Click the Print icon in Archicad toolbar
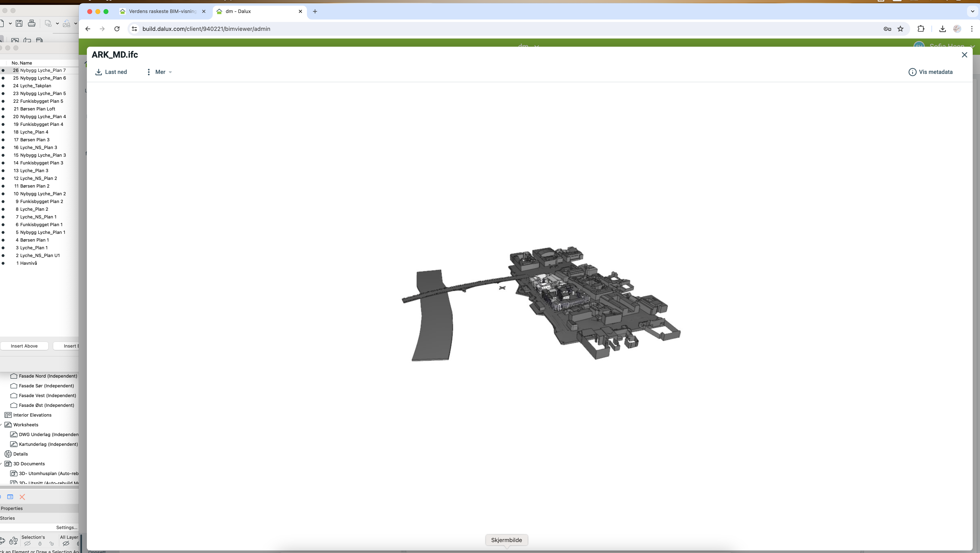This screenshot has width=980, height=553. 32,24
